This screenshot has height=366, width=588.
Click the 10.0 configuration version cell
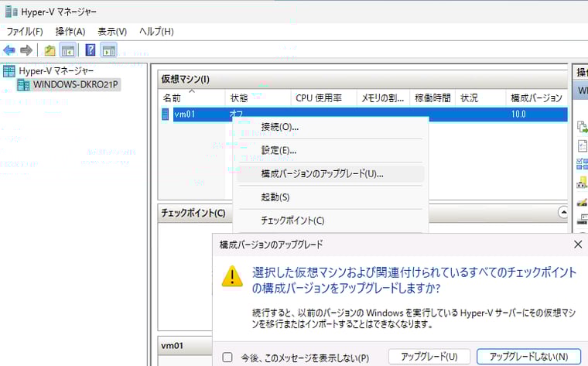518,114
